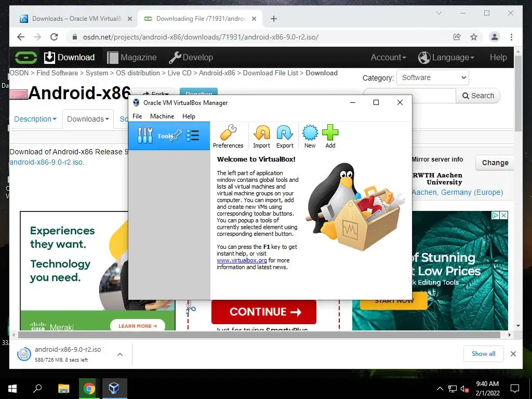
Task: Expand the Description dropdown tab
Action: click(x=35, y=119)
